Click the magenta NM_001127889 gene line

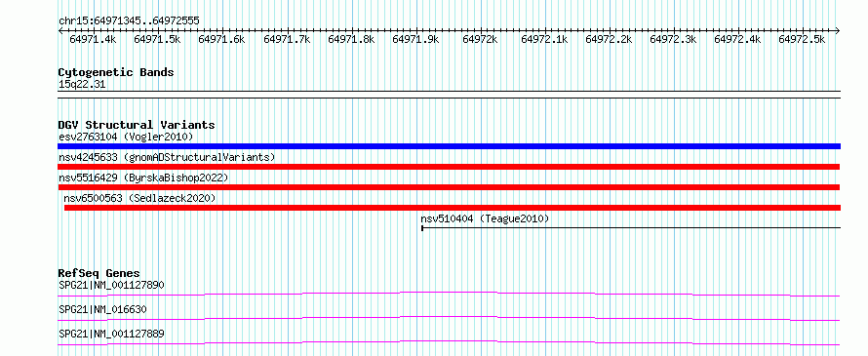point(449,342)
